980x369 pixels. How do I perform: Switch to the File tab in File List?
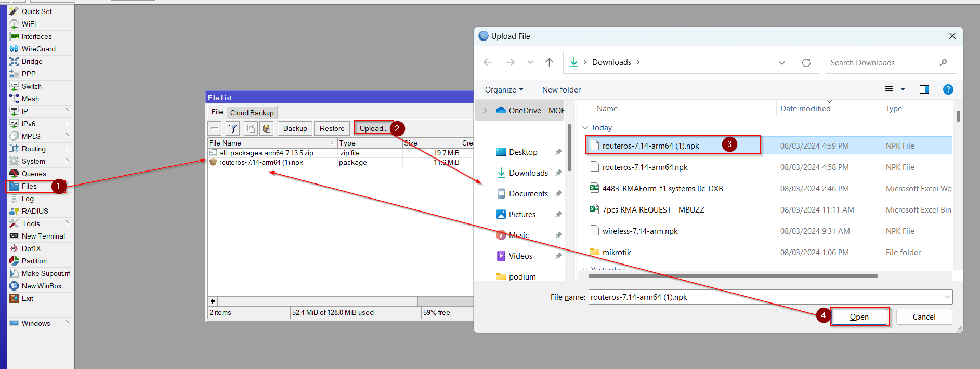click(217, 112)
